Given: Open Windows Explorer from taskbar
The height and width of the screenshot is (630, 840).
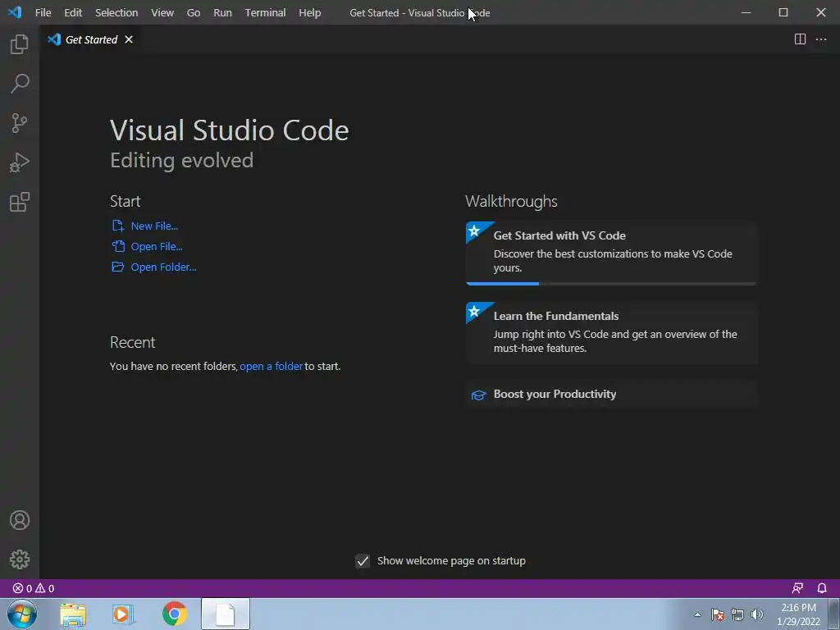Looking at the screenshot, I should [73, 614].
